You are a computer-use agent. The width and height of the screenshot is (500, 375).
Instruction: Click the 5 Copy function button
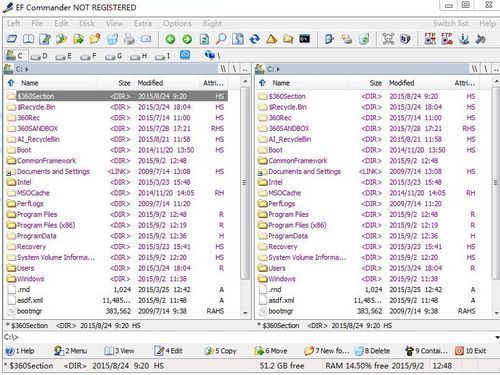220,351
